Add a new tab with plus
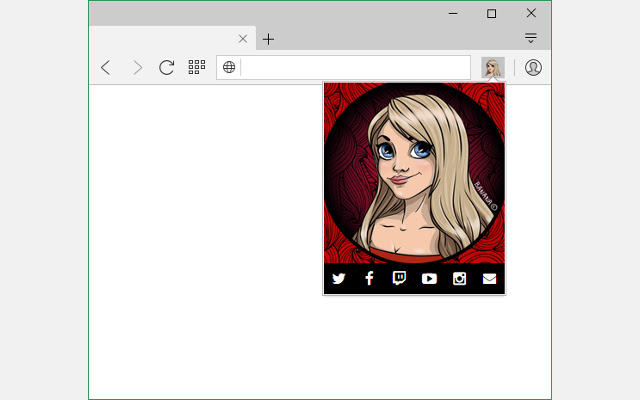 (x=268, y=39)
